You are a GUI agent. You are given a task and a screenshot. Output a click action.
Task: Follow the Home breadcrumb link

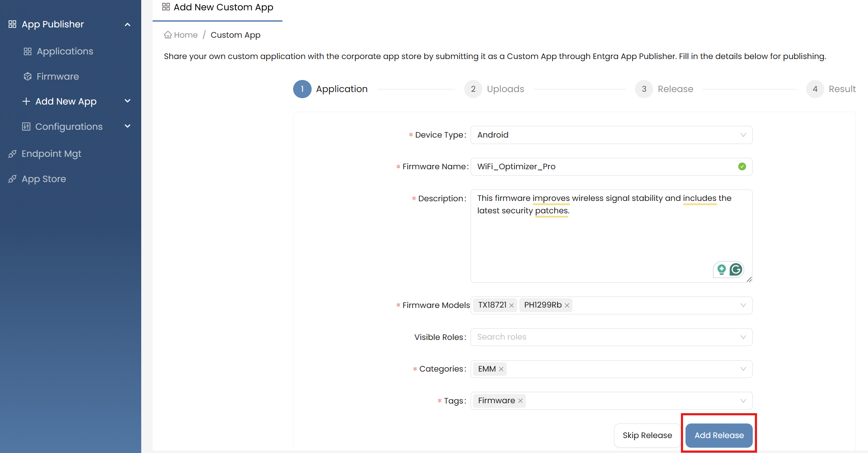click(181, 35)
